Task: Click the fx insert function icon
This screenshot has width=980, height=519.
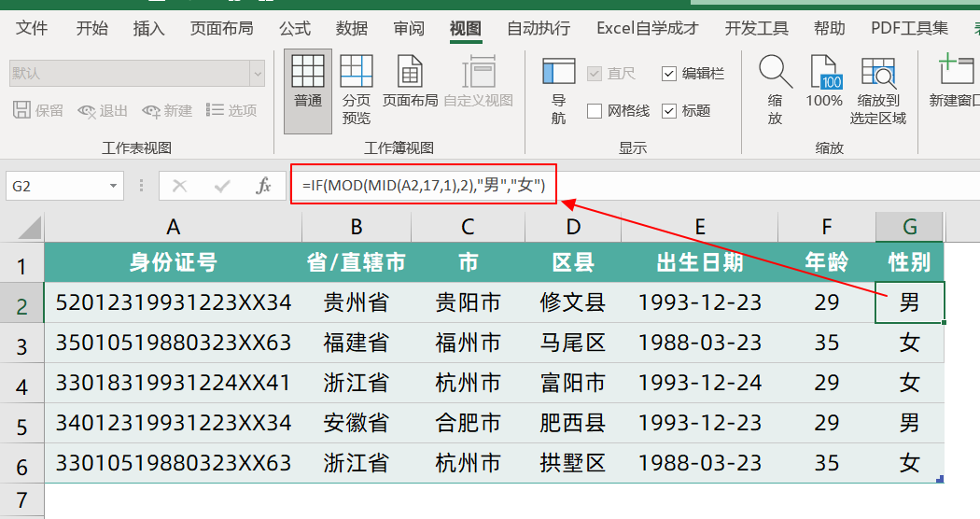Action: 264,186
